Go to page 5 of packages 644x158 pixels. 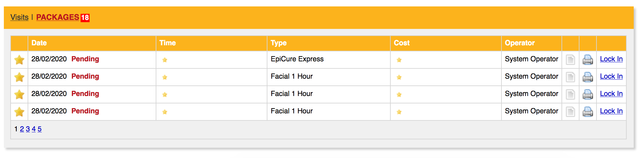39,129
